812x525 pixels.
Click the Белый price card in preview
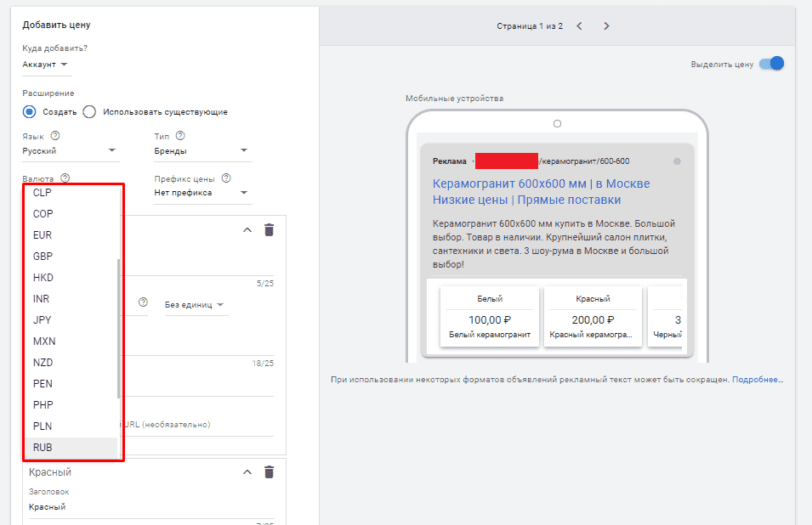pos(490,317)
